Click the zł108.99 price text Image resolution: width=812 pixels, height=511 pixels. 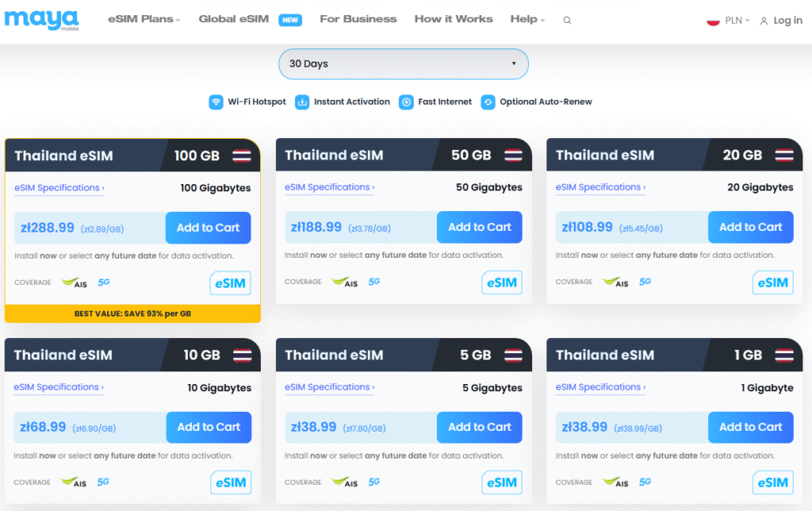coord(588,228)
